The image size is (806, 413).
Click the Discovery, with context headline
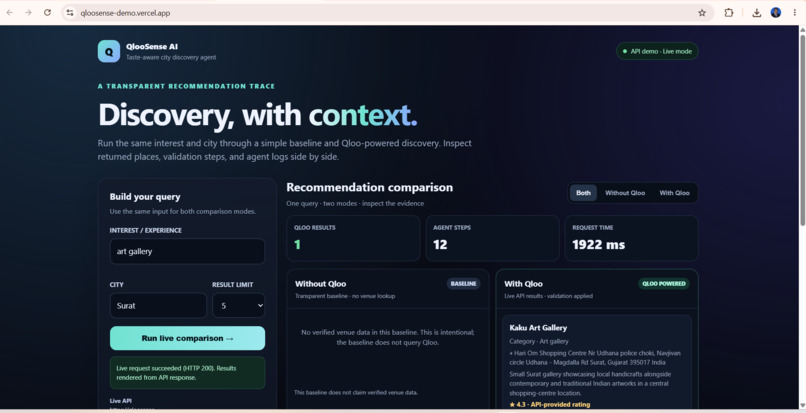[258, 115]
